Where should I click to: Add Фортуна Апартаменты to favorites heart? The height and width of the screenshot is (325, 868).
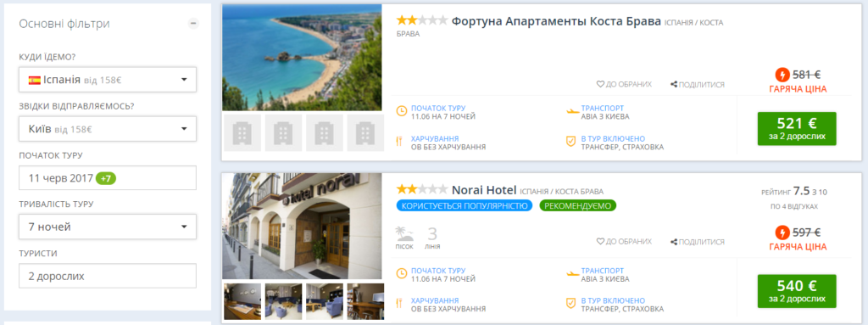(624, 84)
